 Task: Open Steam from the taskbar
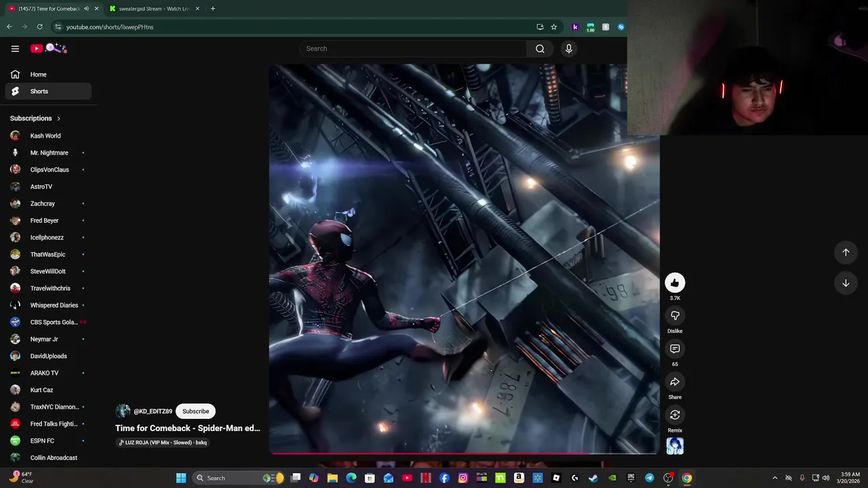(593, 478)
